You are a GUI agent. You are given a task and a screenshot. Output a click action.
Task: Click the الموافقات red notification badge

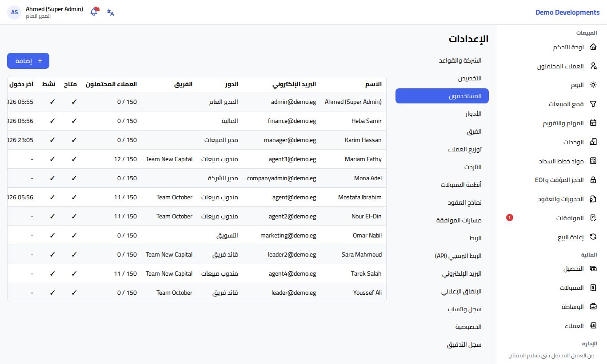click(510, 218)
